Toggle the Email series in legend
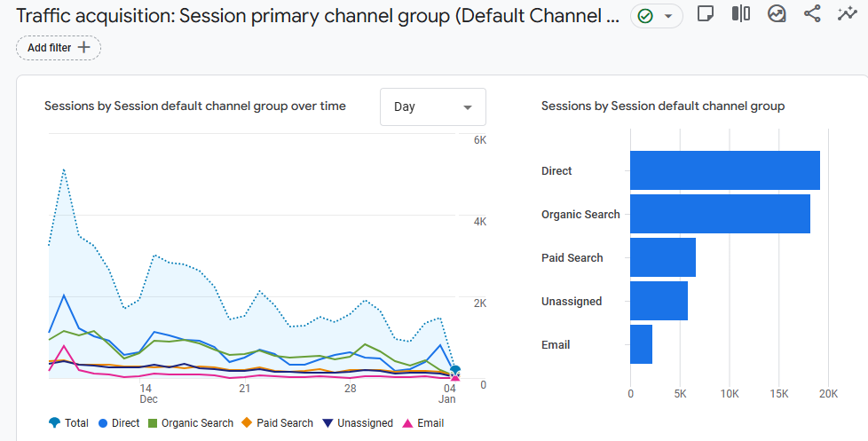 (x=423, y=423)
